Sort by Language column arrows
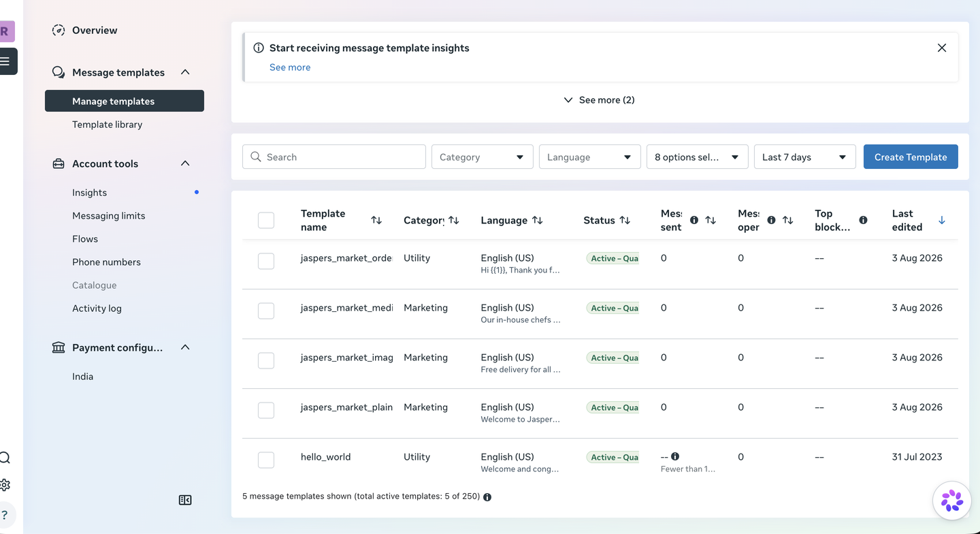Screen dimensions: 980x534 point(538,220)
